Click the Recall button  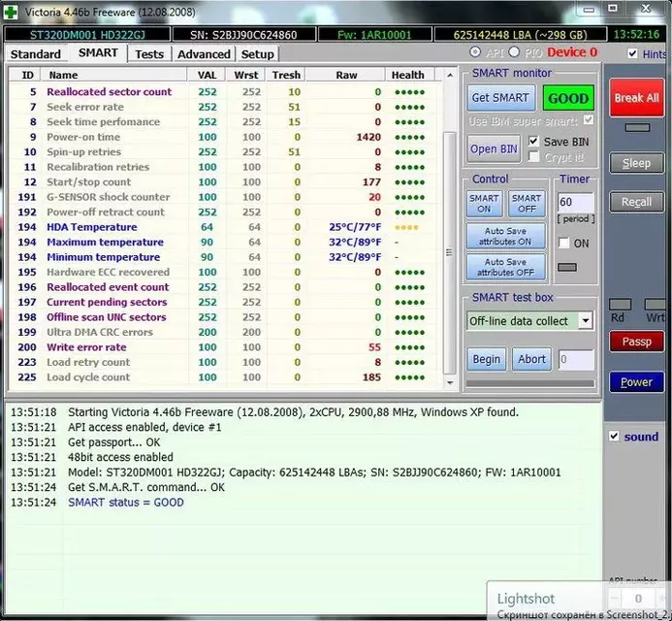click(636, 202)
